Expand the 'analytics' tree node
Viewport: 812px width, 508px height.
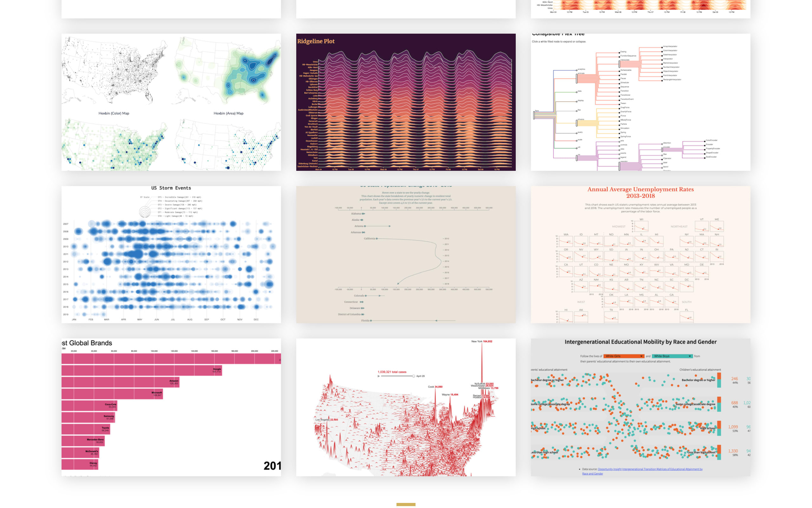pos(577,70)
